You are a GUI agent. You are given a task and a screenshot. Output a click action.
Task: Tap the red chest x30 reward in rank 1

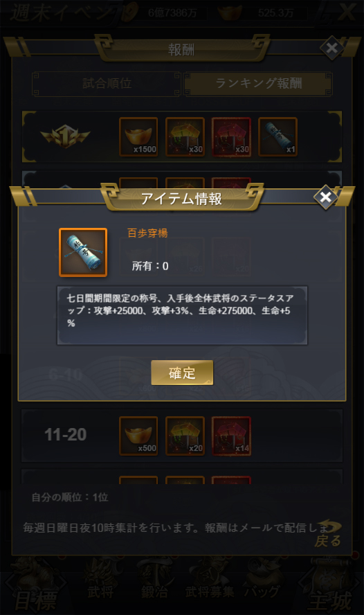(x=231, y=137)
